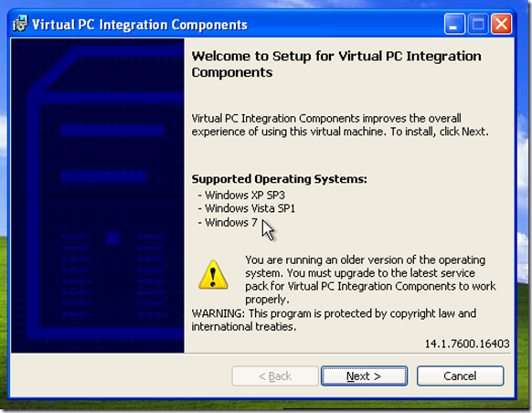The image size is (532, 413).
Task: Click the Windows 7 list entry
Action: click(228, 222)
